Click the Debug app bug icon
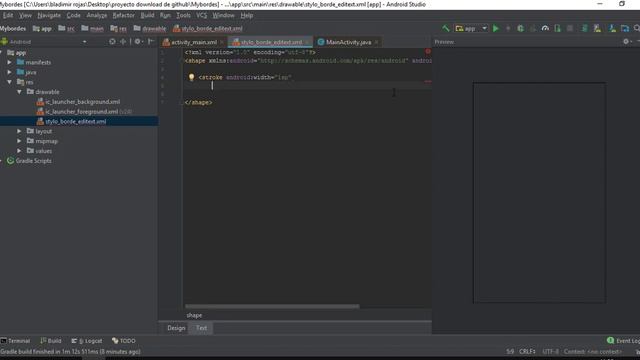The image size is (640, 360). tap(520, 28)
